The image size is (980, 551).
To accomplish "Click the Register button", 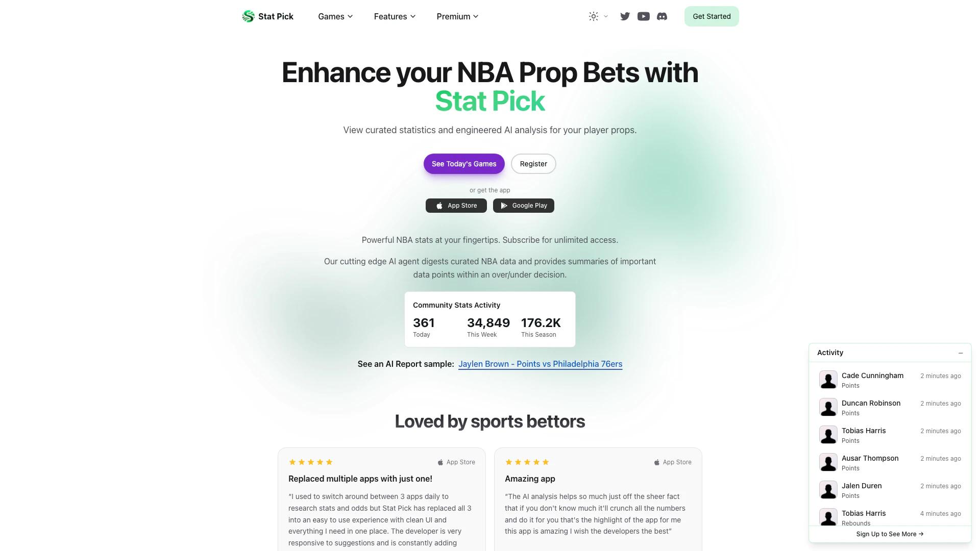I will tap(533, 164).
